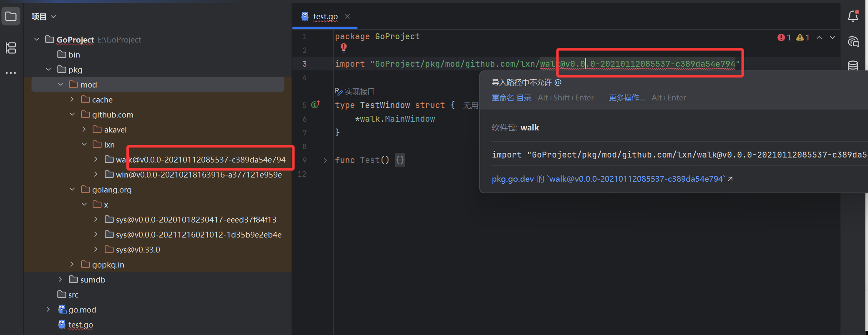The width and height of the screenshot is (868, 335).
Task: Click the red error bulb under line 1
Action: coord(344,47)
